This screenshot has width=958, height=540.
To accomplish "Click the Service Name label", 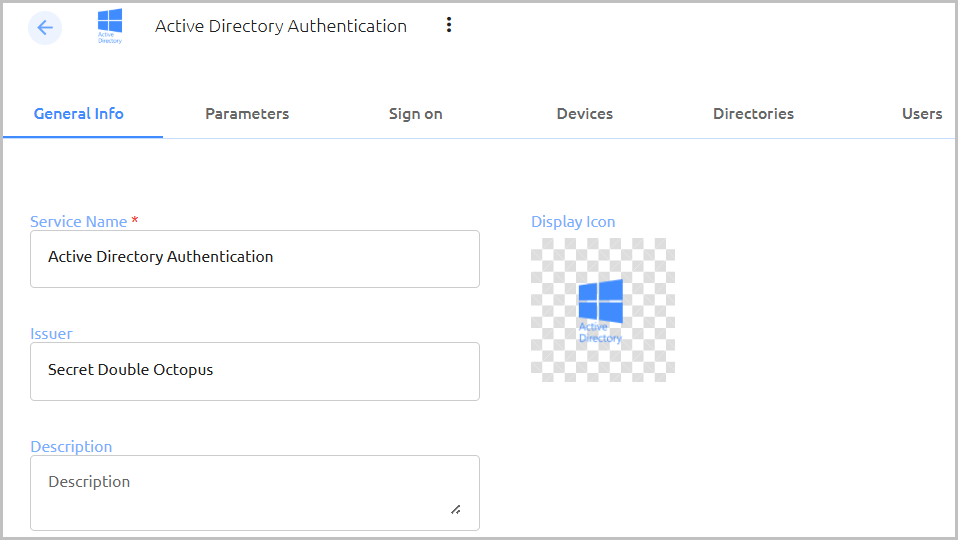I will (79, 222).
